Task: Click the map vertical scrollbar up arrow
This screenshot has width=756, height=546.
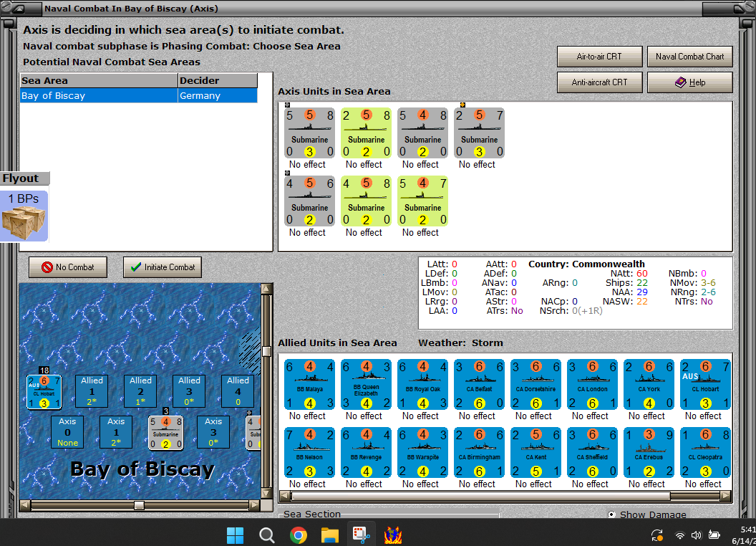Action: (x=266, y=289)
